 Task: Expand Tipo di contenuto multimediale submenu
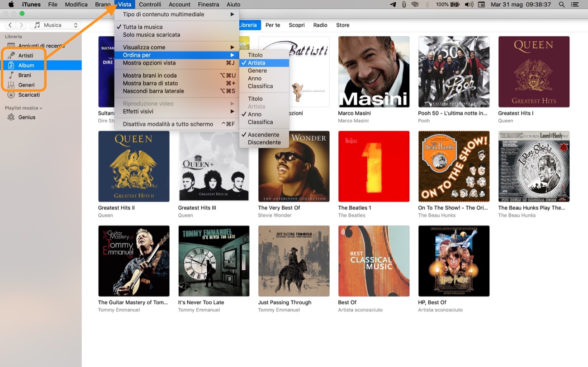click(177, 14)
